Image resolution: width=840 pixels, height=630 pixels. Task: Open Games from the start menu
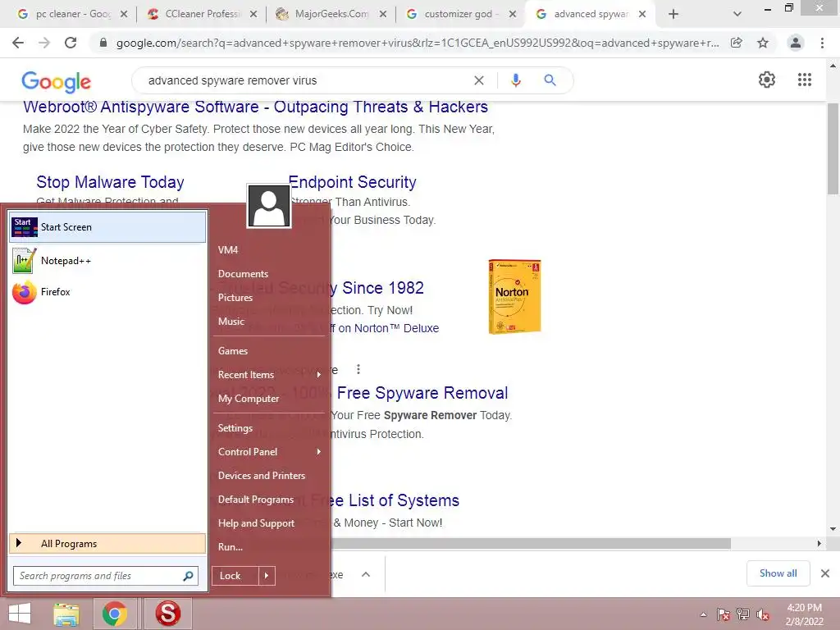232,351
